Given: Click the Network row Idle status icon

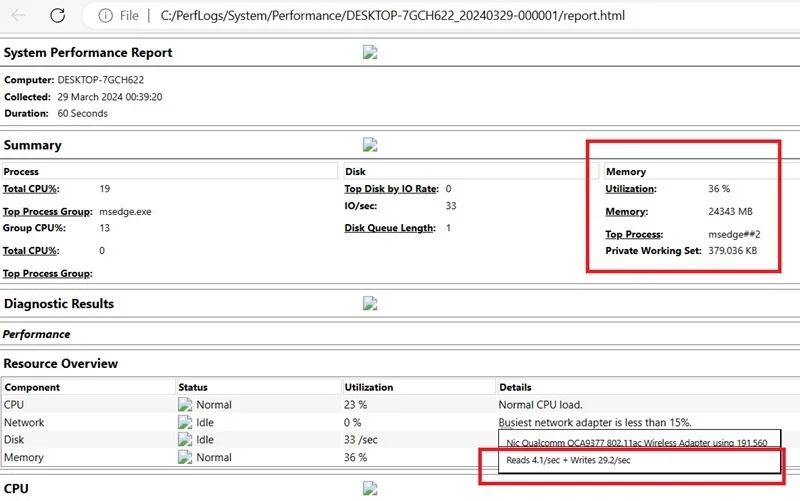Looking at the screenshot, I should tap(185, 423).
